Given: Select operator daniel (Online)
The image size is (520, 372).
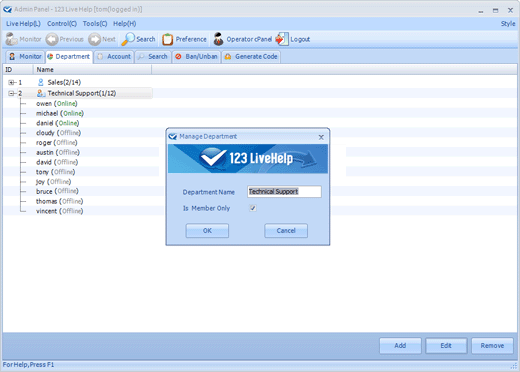Looking at the screenshot, I should tap(57, 123).
